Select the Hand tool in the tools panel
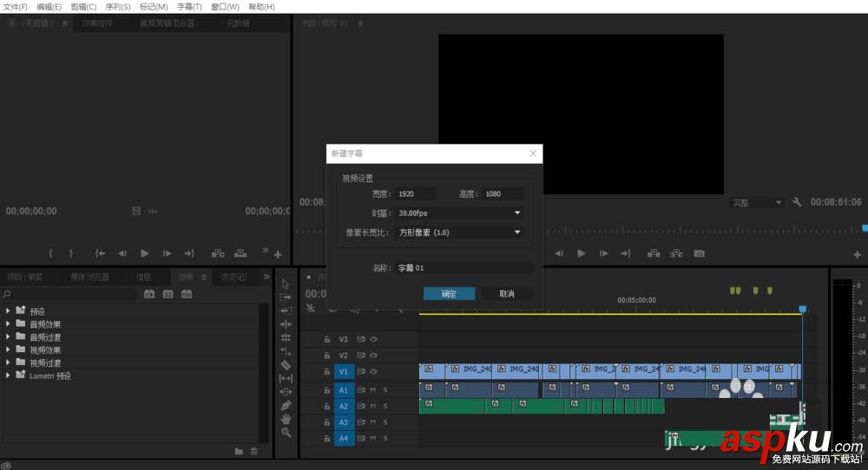This screenshot has height=470, width=868. (x=286, y=419)
